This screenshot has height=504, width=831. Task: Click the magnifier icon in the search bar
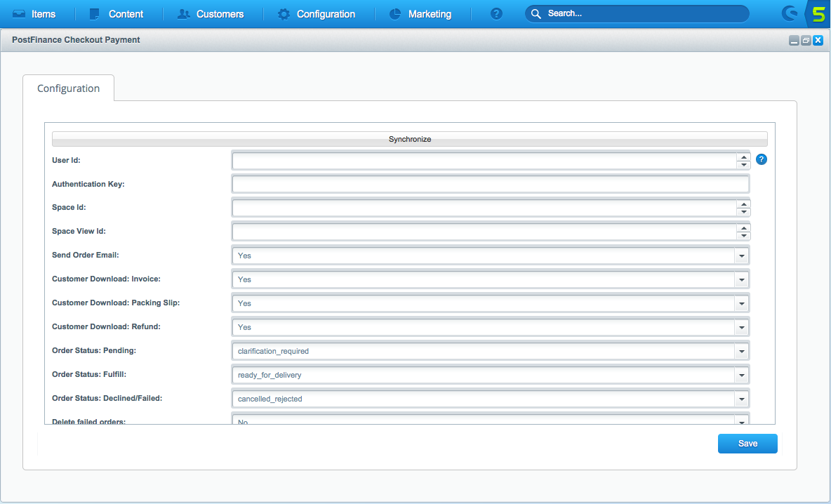point(536,14)
